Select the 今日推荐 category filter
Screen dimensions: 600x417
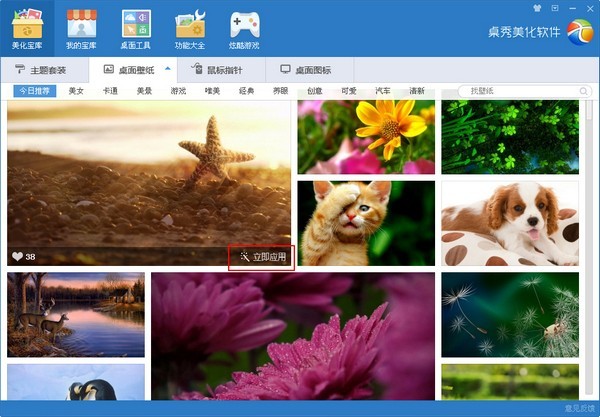coord(34,91)
